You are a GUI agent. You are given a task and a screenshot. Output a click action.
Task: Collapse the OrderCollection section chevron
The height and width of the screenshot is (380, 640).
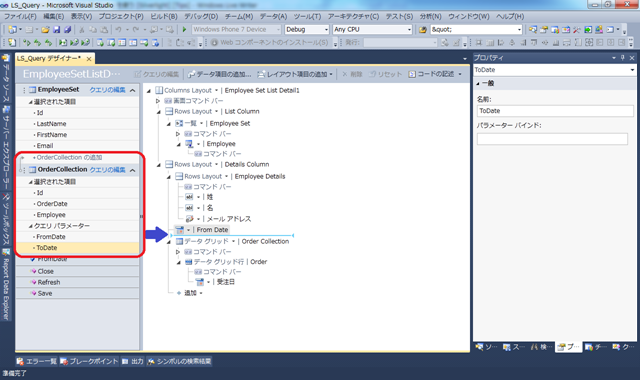[x=133, y=170]
